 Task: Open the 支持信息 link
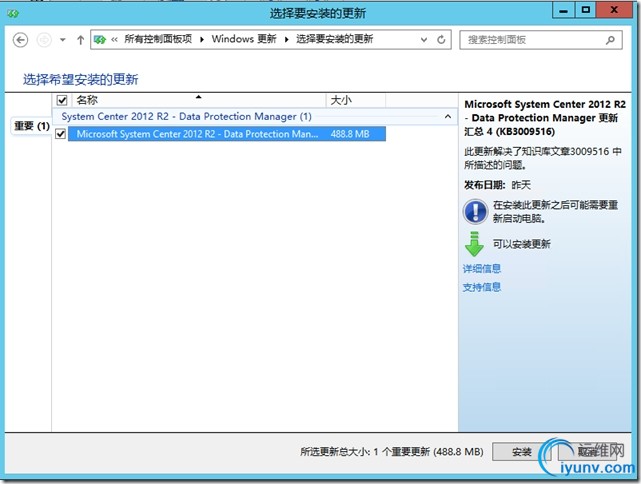482,287
